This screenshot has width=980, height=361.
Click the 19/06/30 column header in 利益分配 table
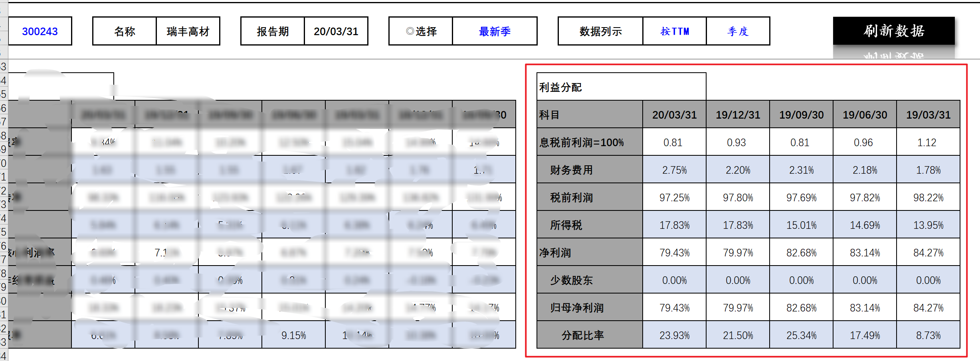(865, 115)
